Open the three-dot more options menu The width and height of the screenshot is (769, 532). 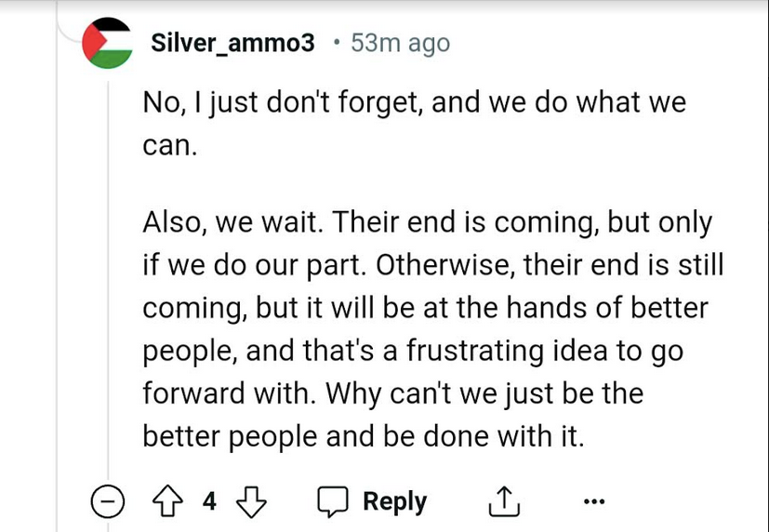[x=593, y=502]
